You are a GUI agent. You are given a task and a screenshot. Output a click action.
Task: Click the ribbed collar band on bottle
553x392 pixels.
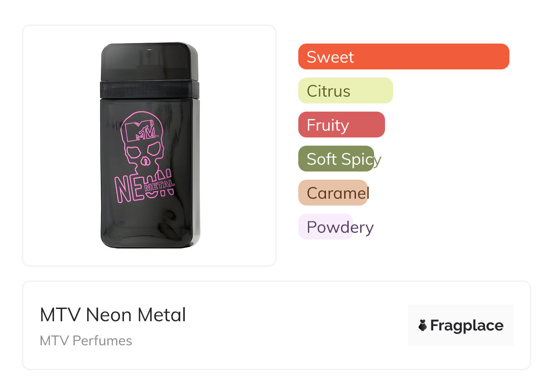(x=149, y=89)
